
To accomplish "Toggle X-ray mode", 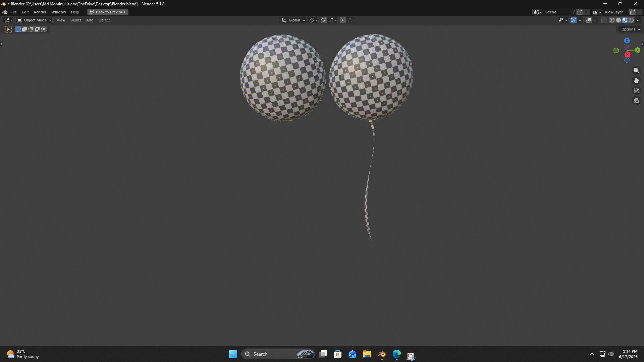I will pos(603,20).
